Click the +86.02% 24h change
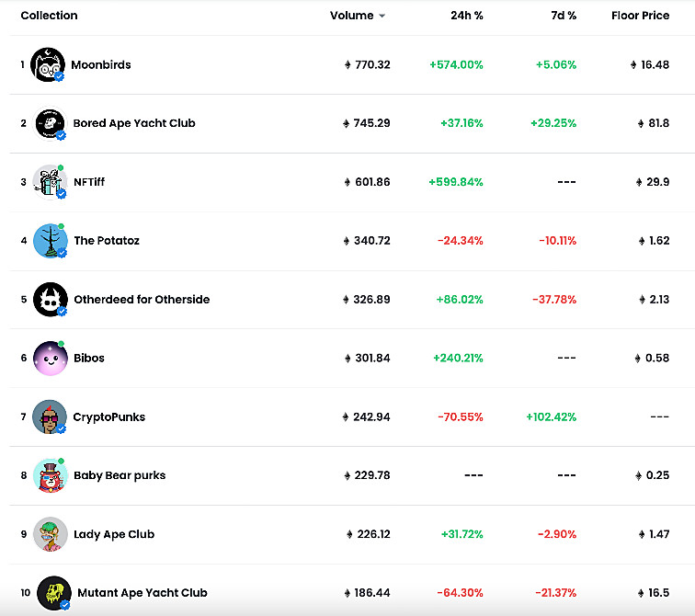Screen dimensions: 695x616 (460, 300)
